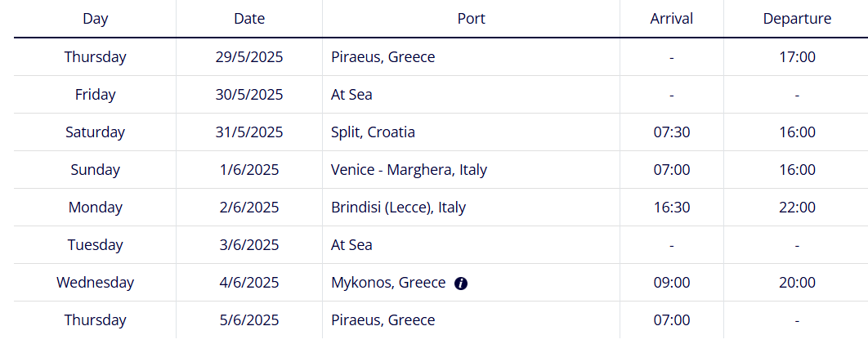Select the Brindisi (Lecce), Italy port
Viewport: 868px width, 344px height.
399,208
